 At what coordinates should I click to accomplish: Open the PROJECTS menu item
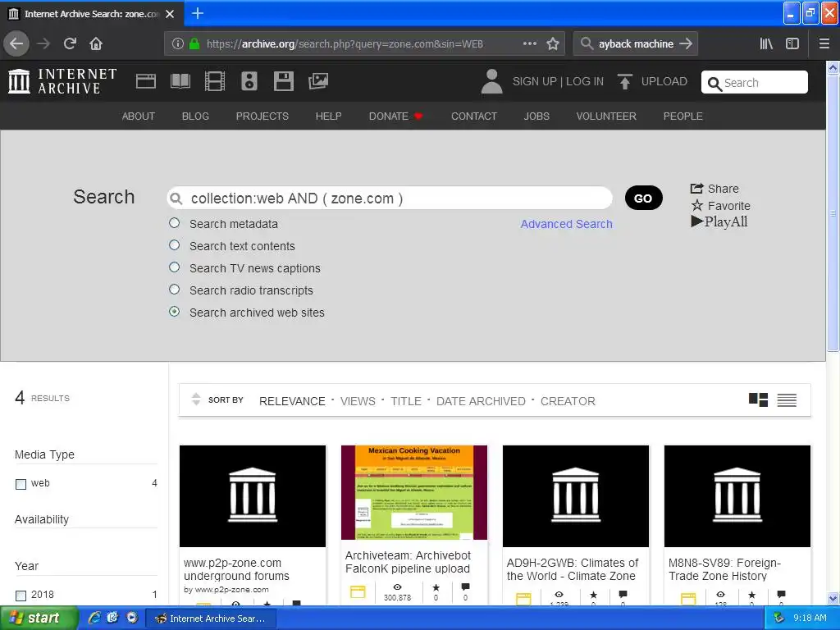(x=262, y=116)
